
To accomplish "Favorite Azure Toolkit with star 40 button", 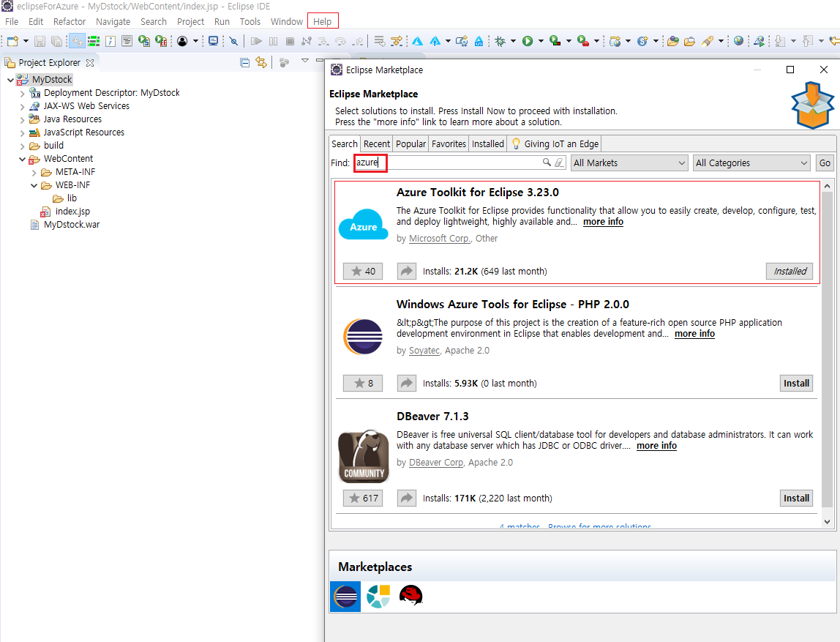I will [363, 271].
